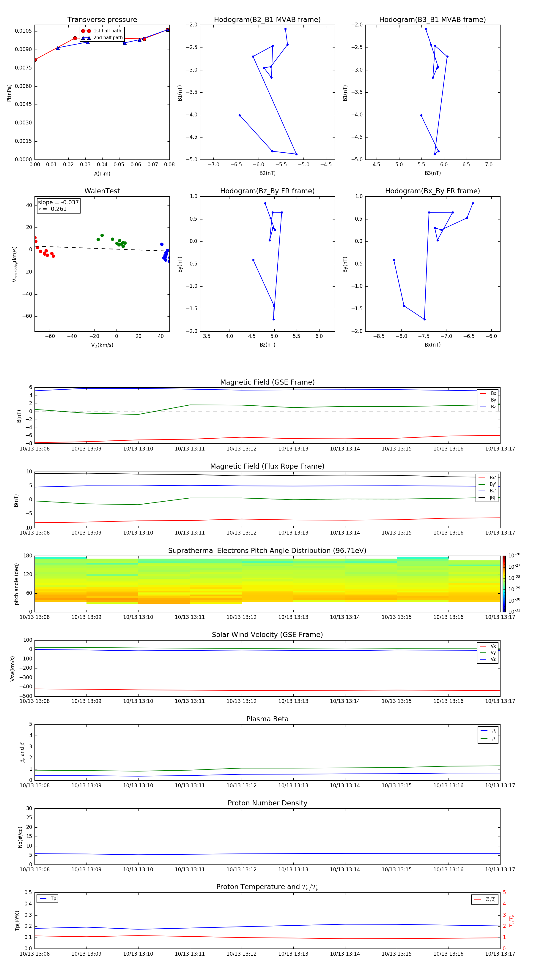Click the Te/Tp legend box
Viewport: 535px width, 980px height.
coord(484,899)
